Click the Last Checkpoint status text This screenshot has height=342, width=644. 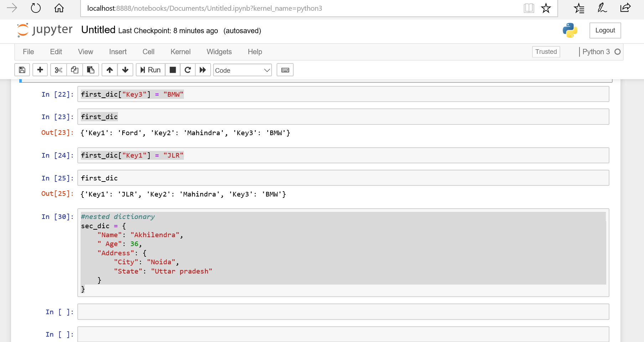pos(168,31)
